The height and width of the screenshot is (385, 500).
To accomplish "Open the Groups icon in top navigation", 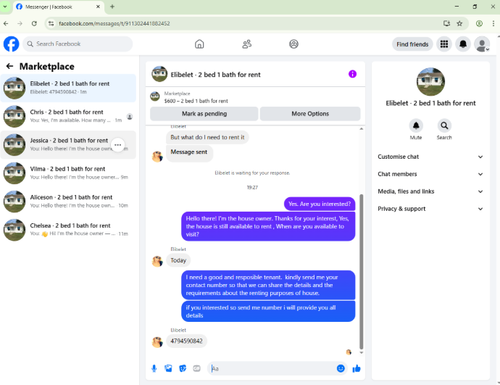I will [x=294, y=44].
